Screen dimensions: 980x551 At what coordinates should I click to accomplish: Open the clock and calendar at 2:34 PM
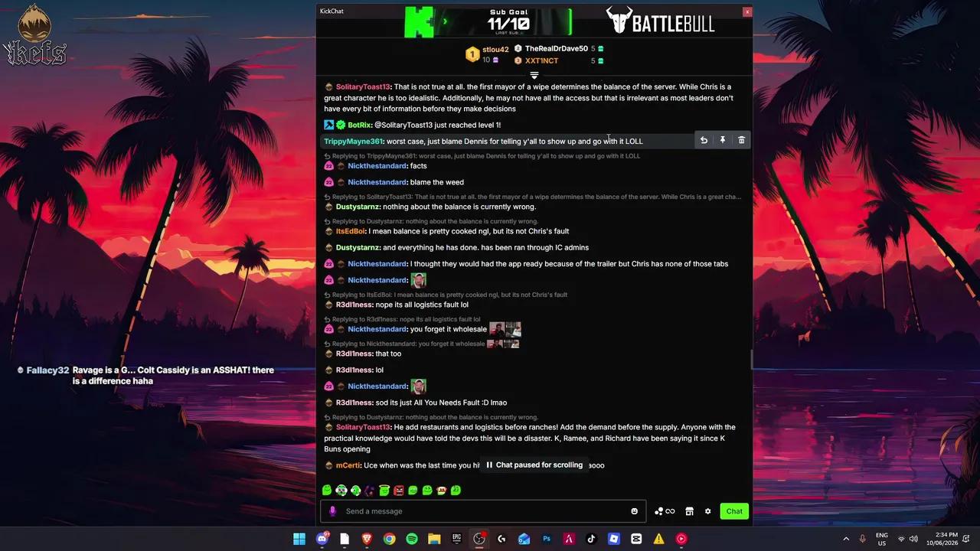click(941, 539)
